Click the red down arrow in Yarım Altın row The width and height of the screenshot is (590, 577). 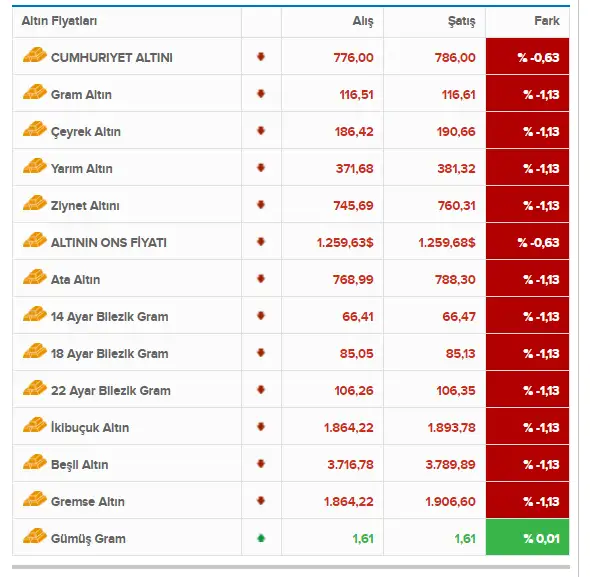click(261, 168)
